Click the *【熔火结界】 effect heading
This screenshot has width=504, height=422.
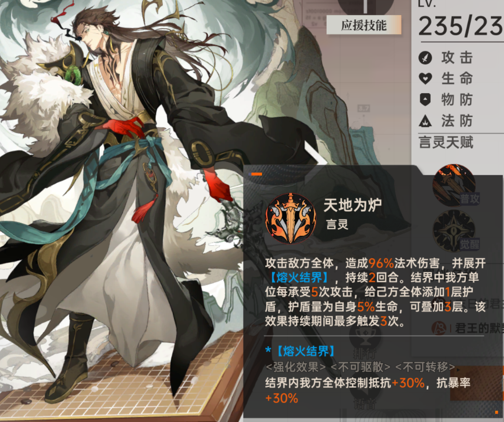300,351
